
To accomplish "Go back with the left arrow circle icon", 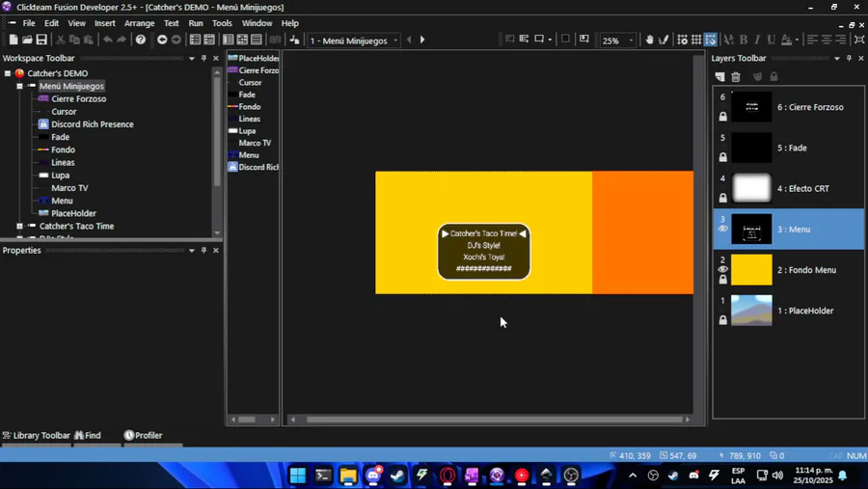I will pos(162,40).
